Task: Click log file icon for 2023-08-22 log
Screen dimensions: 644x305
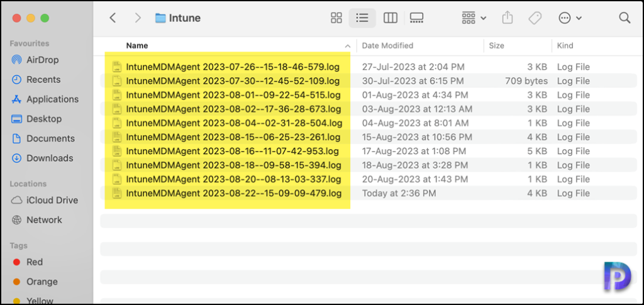Action: tap(117, 193)
